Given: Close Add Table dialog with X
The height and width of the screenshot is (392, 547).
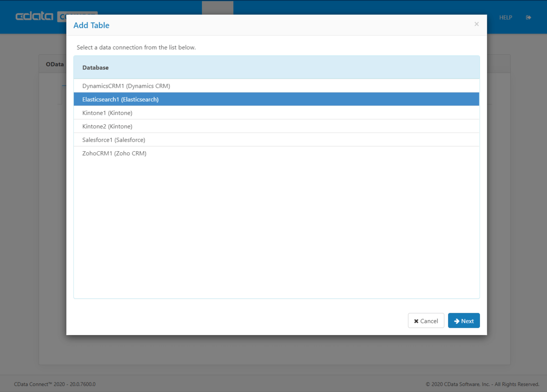Looking at the screenshot, I should click(476, 24).
